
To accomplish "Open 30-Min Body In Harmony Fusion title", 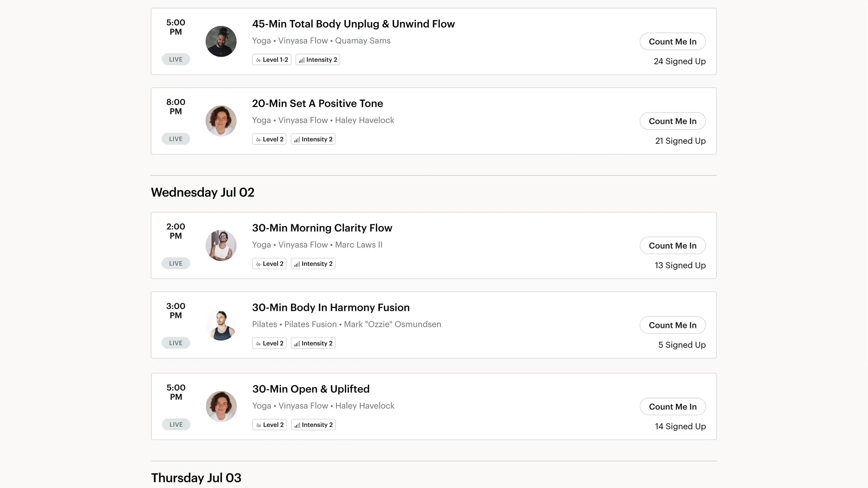I will pos(331,308).
